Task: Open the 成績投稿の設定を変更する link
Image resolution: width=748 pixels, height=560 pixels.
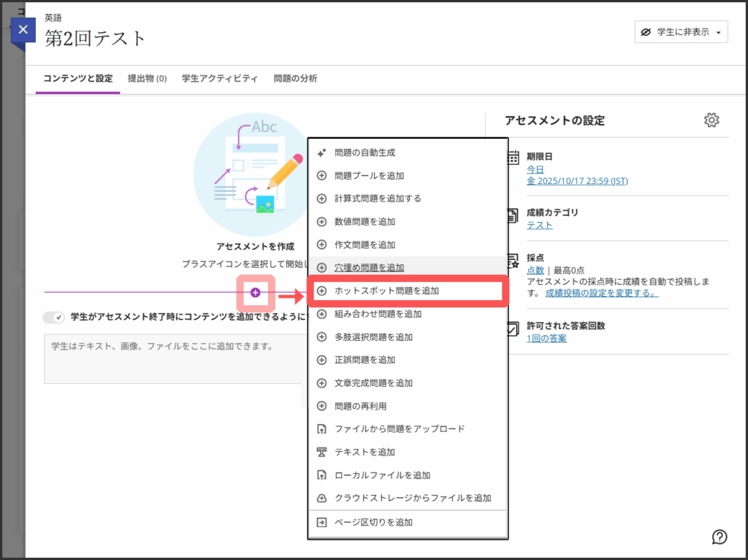Action: click(602, 293)
